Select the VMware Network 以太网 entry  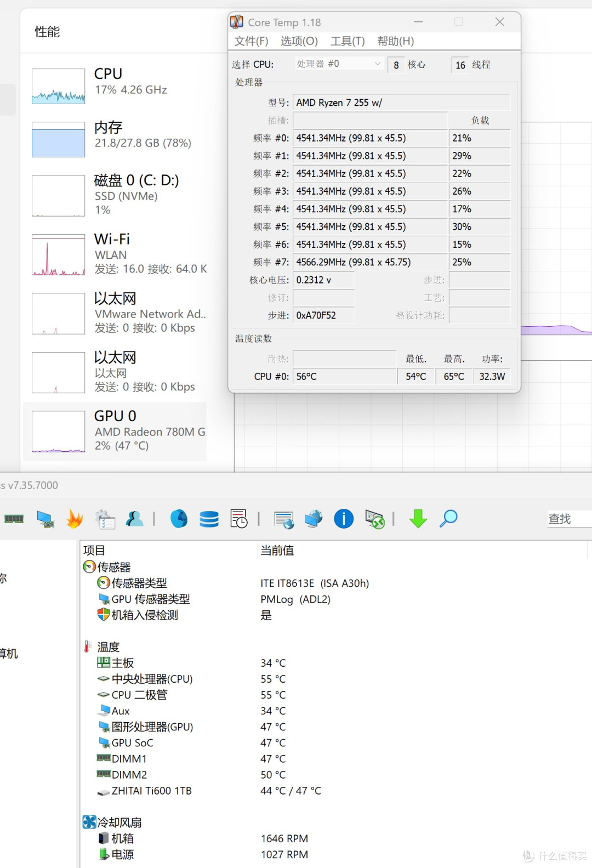pyautogui.click(x=115, y=313)
